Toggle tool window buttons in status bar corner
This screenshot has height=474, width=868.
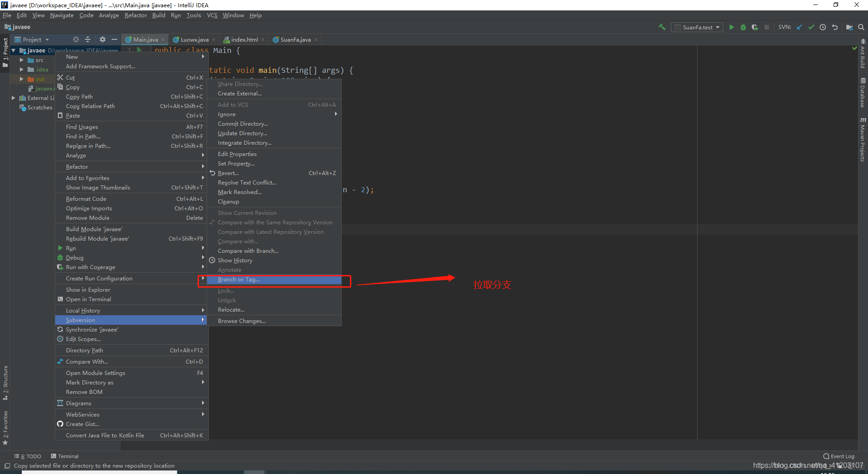(x=7, y=466)
